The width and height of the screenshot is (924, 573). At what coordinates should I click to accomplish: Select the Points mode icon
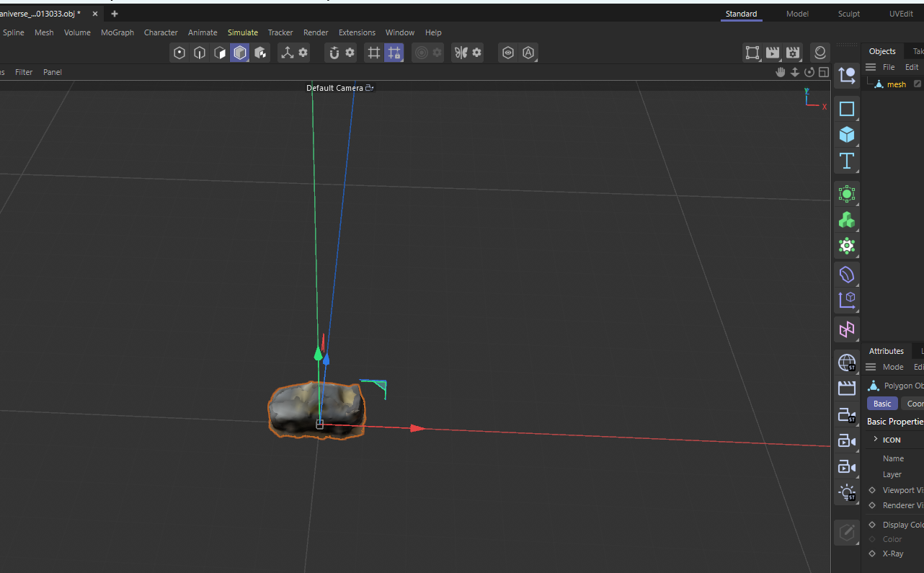(179, 52)
